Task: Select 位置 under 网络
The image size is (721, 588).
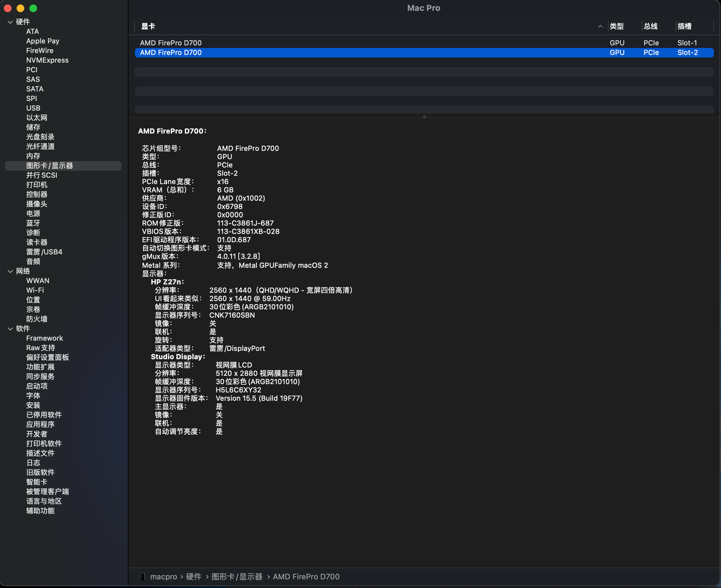Action: (33, 300)
